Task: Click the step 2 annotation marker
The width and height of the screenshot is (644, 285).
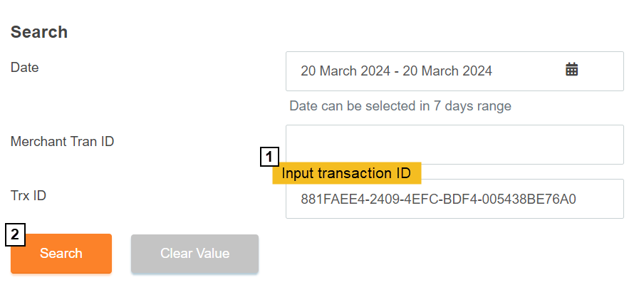Action: coord(16,236)
